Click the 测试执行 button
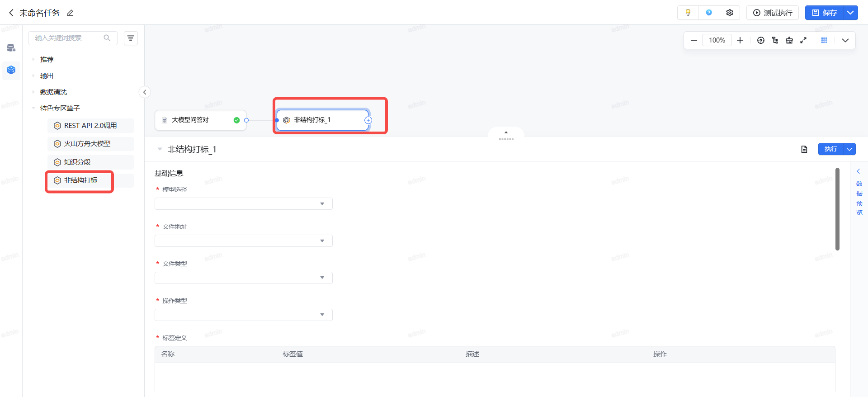The width and height of the screenshot is (868, 397). [773, 13]
